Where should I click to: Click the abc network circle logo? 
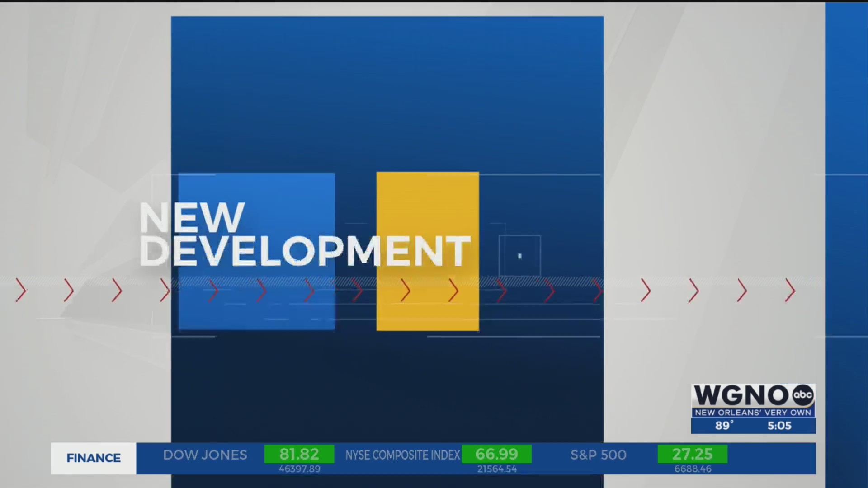point(803,395)
